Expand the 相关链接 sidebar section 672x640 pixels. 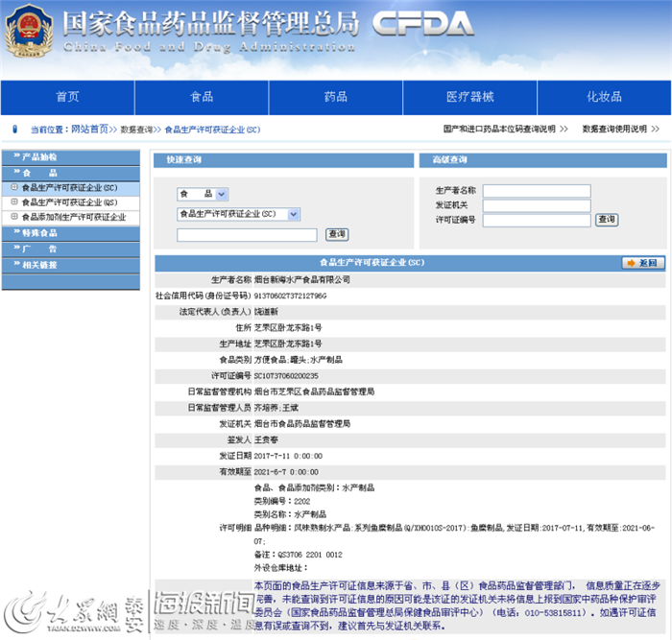[38, 264]
